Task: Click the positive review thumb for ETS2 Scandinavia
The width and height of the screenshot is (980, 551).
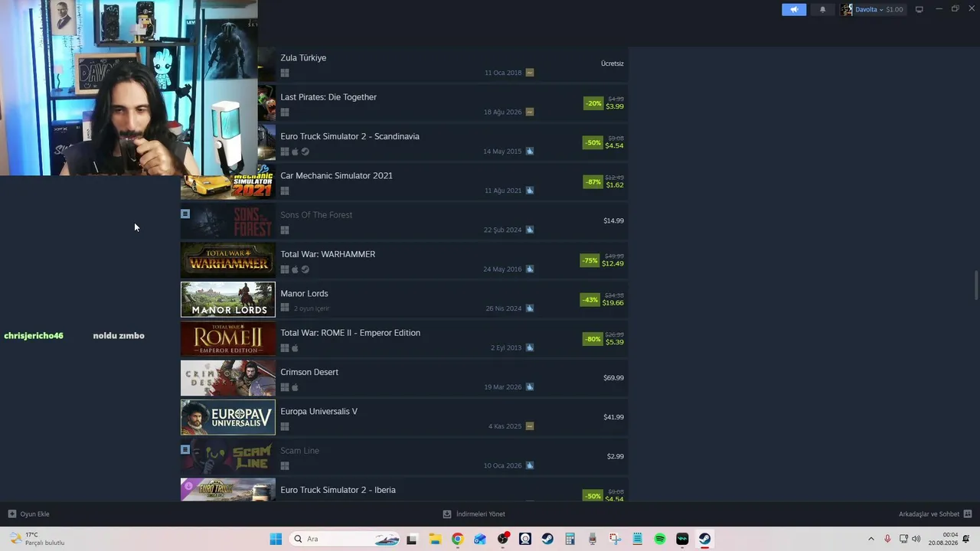Action: (530, 152)
